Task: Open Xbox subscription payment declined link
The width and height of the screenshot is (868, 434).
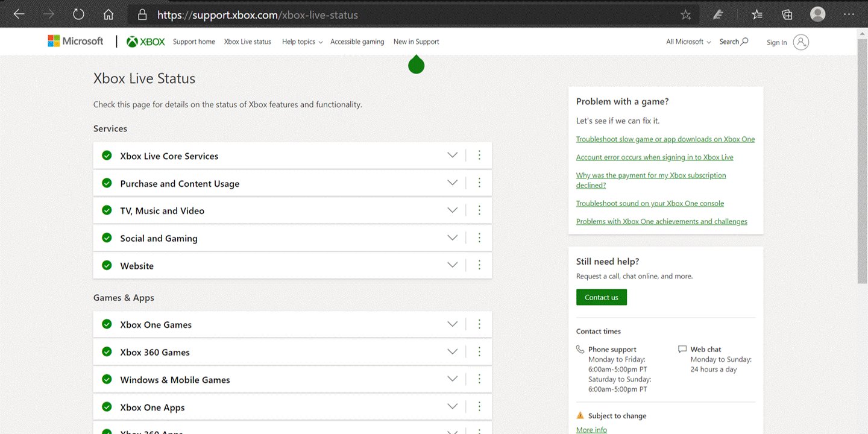Action: click(x=651, y=180)
